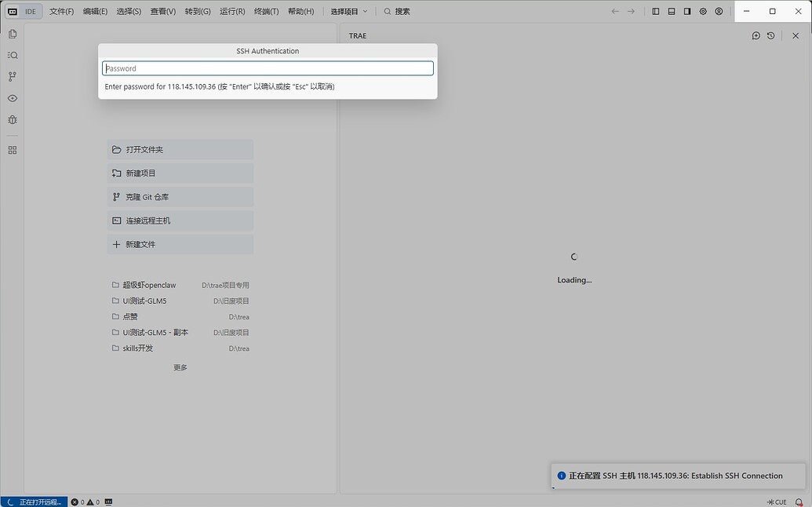Viewport: 812px width, 507px height.
Task: Click 克隆 Git 仓库 button
Action: click(x=180, y=197)
